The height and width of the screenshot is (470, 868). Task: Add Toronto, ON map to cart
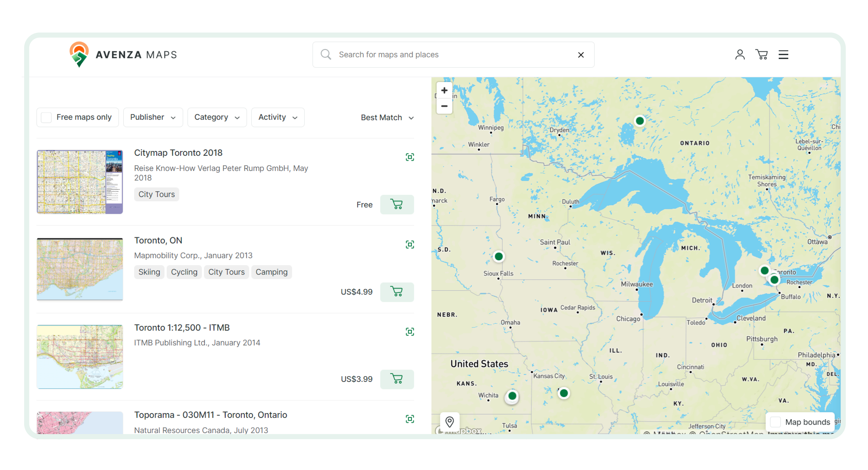397,292
